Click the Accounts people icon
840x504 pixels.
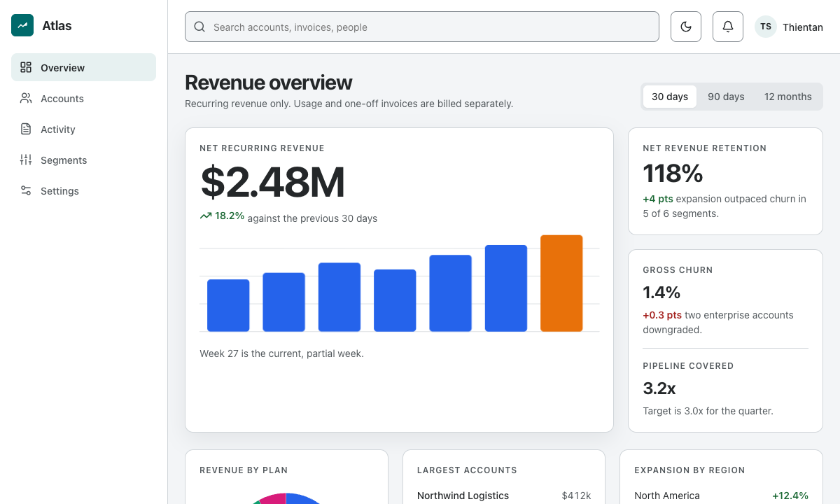click(x=26, y=98)
